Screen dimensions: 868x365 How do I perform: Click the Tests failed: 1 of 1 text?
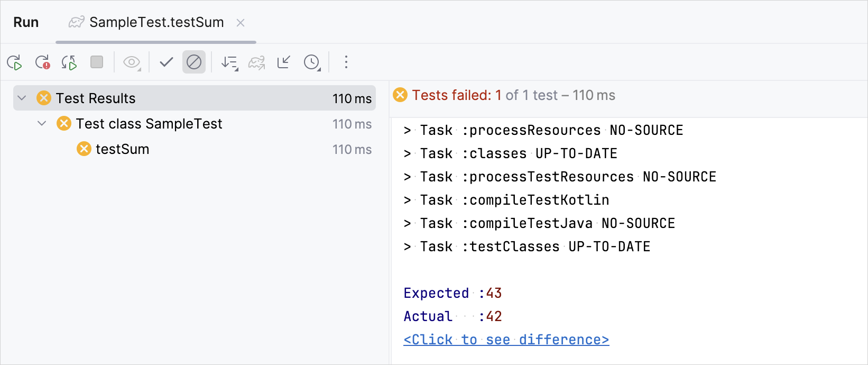coord(485,95)
